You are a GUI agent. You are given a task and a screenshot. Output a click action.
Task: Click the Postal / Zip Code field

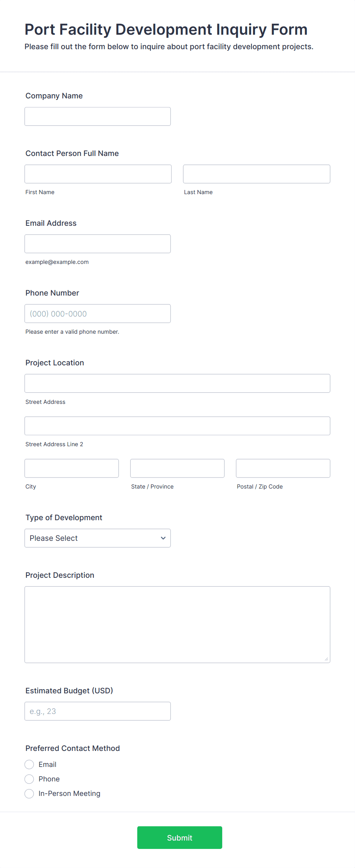283,468
